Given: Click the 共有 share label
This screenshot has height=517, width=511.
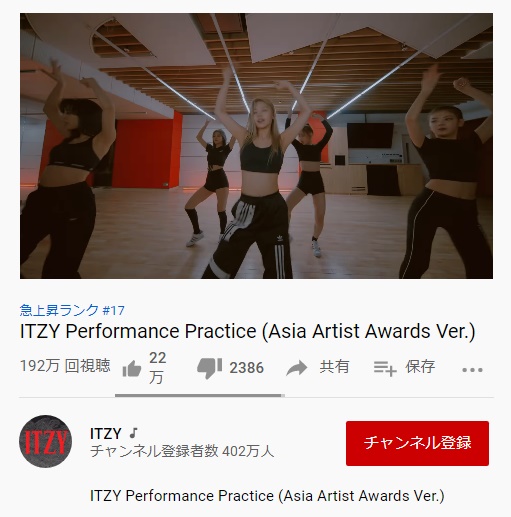Looking at the screenshot, I should (334, 367).
